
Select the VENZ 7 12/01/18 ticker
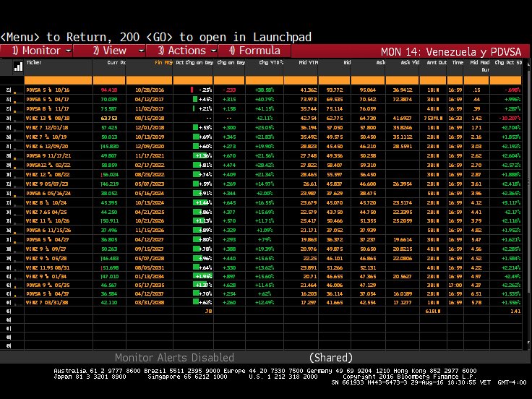pyautogui.click(x=47, y=127)
